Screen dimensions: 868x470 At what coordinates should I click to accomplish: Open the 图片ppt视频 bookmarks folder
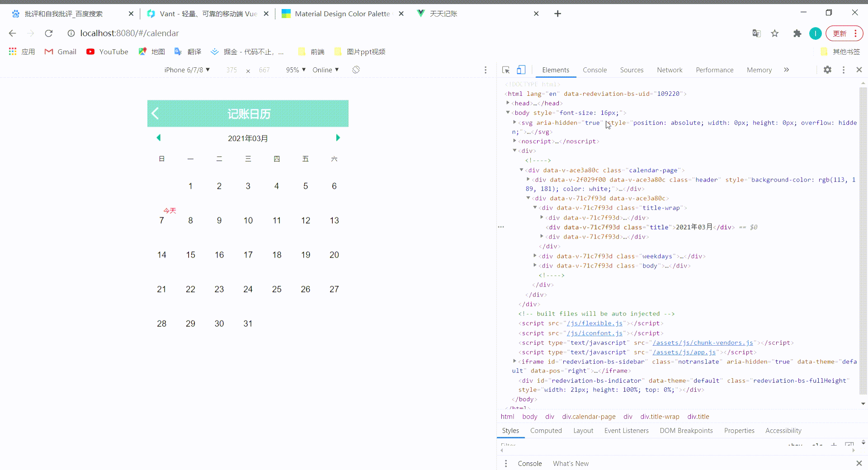[359, 52]
